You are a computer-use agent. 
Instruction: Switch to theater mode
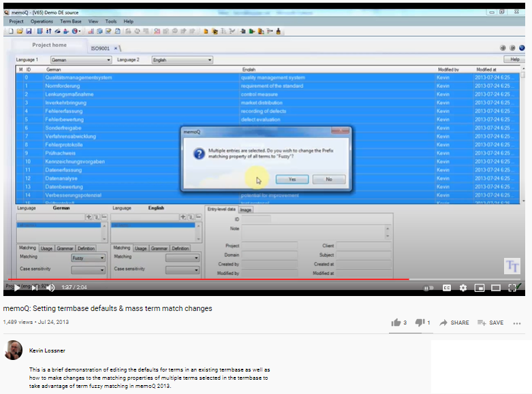496,288
